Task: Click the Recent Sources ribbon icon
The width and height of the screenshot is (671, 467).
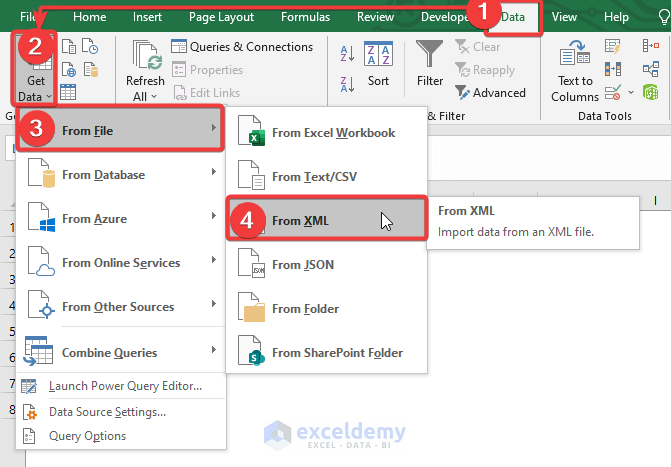Action: [90, 46]
